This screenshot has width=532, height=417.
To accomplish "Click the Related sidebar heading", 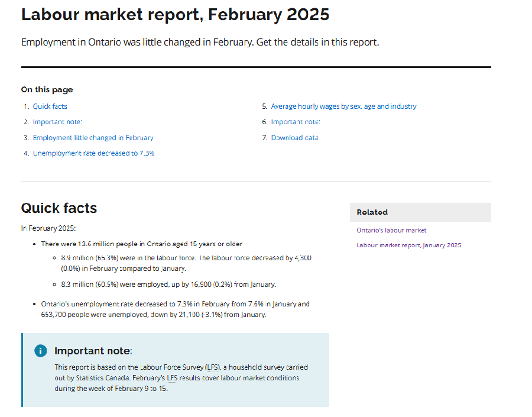I will click(x=372, y=212).
